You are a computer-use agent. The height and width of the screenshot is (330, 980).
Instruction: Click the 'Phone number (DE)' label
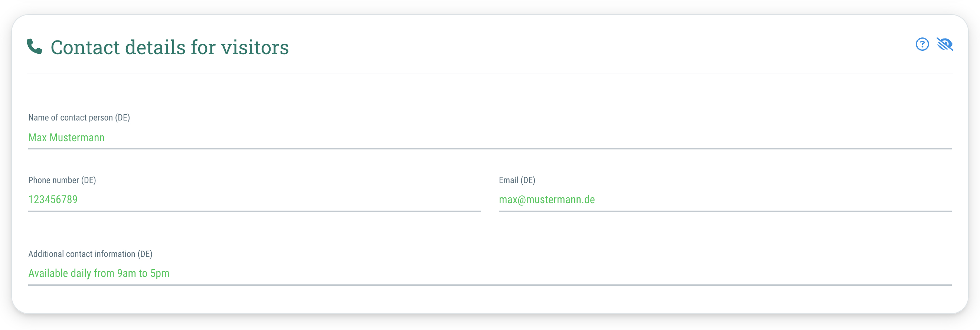[x=62, y=180]
